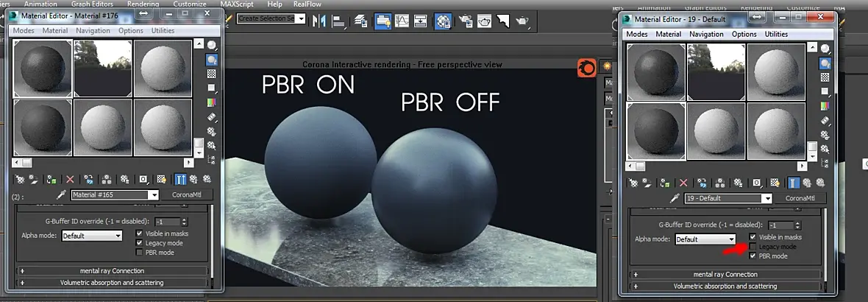Click Assign Material to Selection in left editor
Image resolution: width=868 pixels, height=302 pixels.
coord(51,180)
